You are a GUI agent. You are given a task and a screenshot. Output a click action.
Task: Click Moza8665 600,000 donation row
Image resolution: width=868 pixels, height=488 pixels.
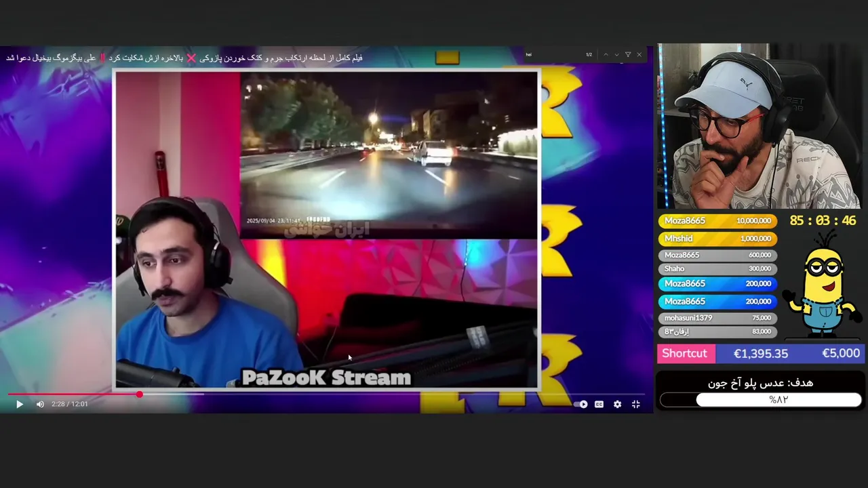tap(717, 255)
